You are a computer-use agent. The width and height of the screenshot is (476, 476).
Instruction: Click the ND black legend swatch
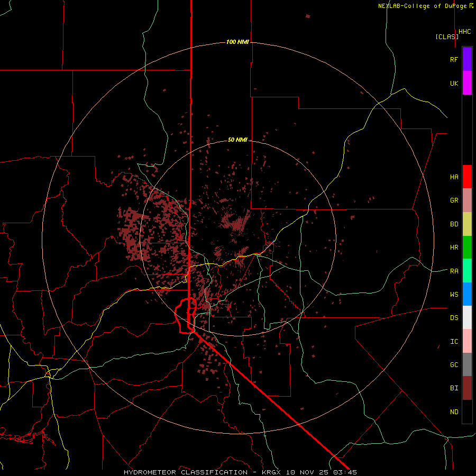[467, 411]
